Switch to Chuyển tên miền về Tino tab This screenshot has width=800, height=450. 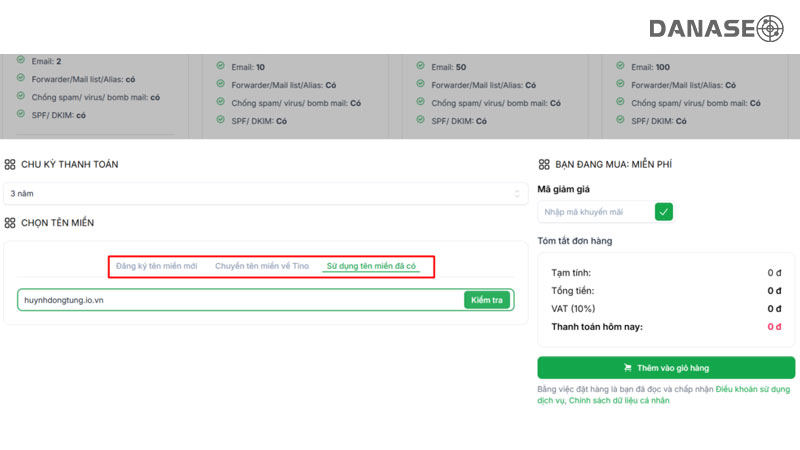262,266
